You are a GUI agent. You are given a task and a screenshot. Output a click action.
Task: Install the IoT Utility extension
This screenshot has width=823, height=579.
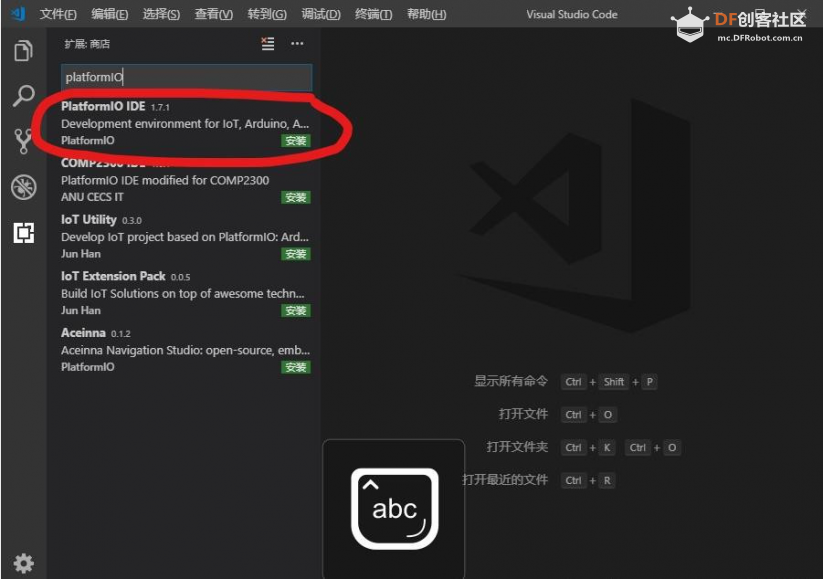[296, 254]
